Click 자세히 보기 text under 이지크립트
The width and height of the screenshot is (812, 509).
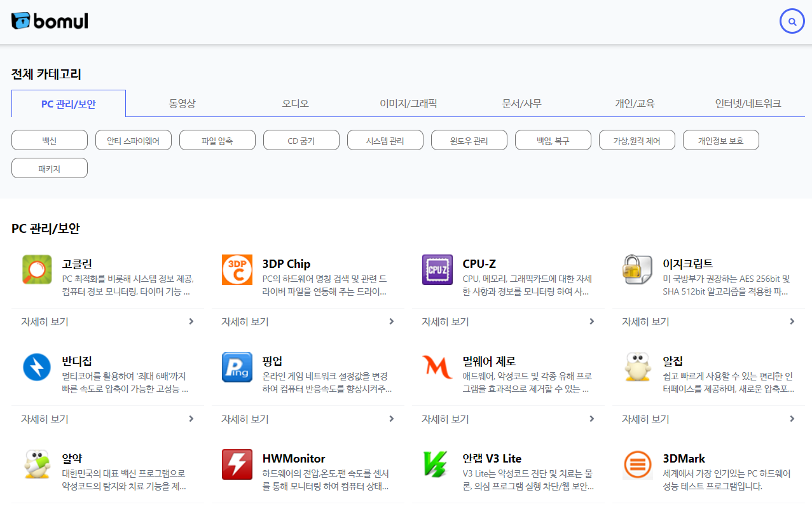click(645, 321)
